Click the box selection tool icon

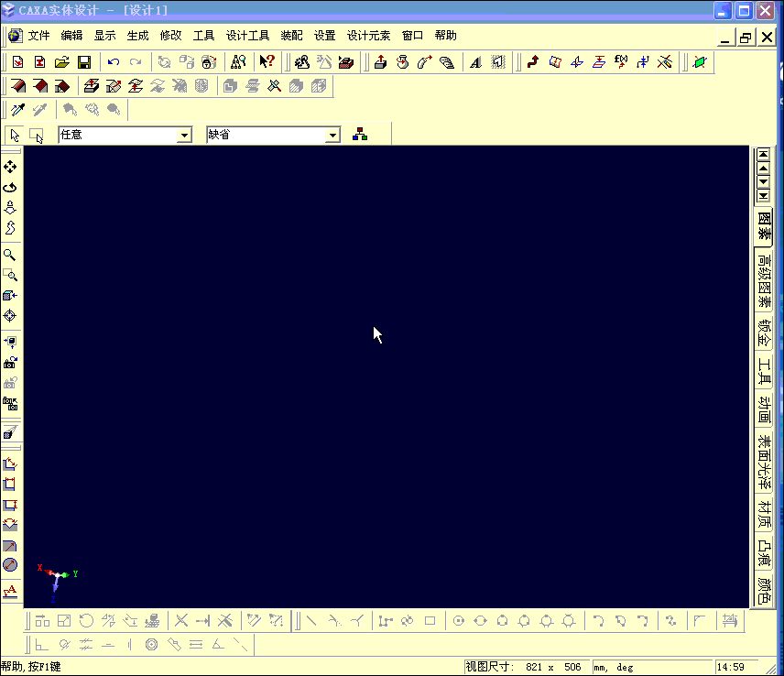click(37, 136)
